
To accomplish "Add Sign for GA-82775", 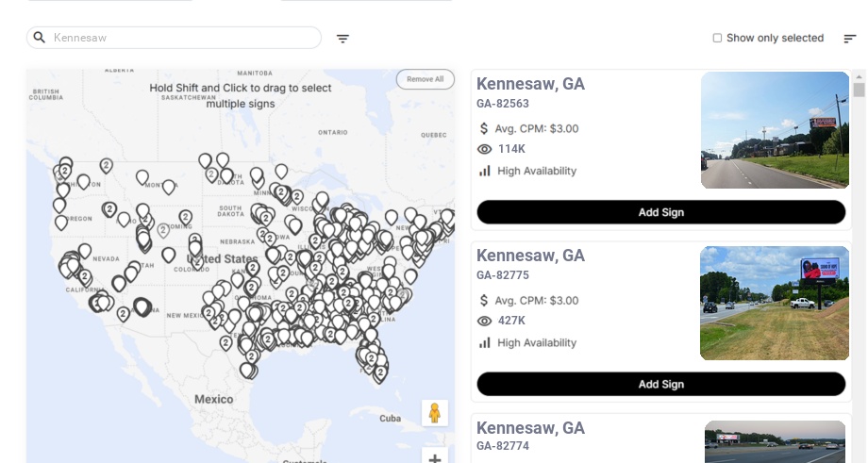I will tap(660, 384).
